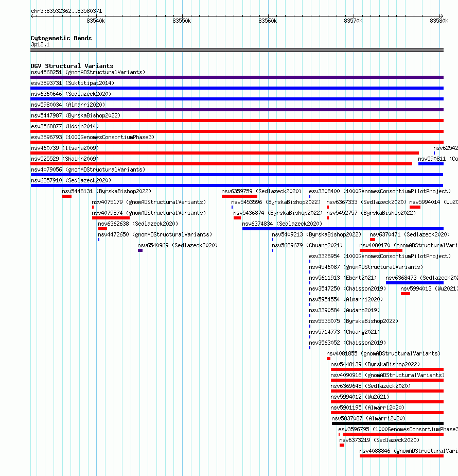Open the nsv6540969 Sedlazeck2020 label

[x=178, y=245]
